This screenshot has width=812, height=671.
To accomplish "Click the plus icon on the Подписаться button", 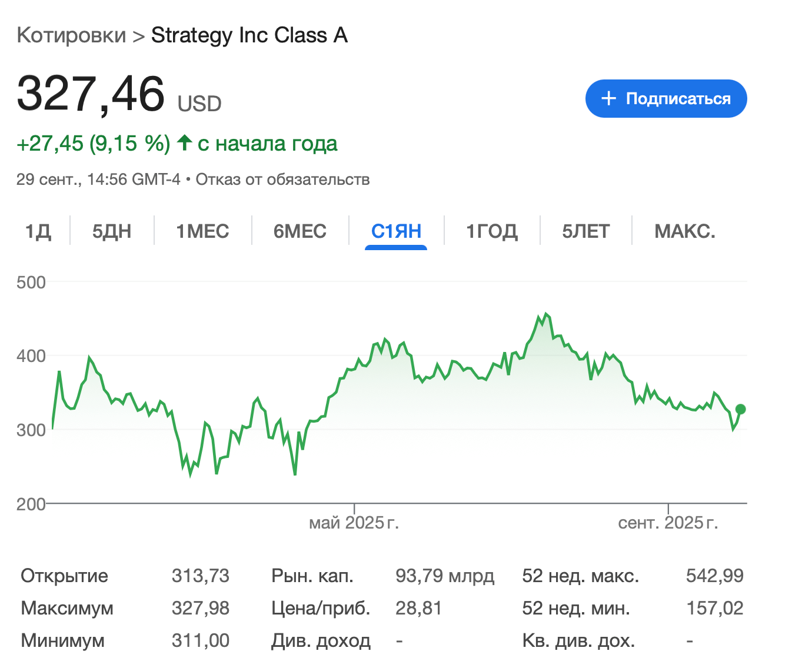I will pyautogui.click(x=608, y=98).
